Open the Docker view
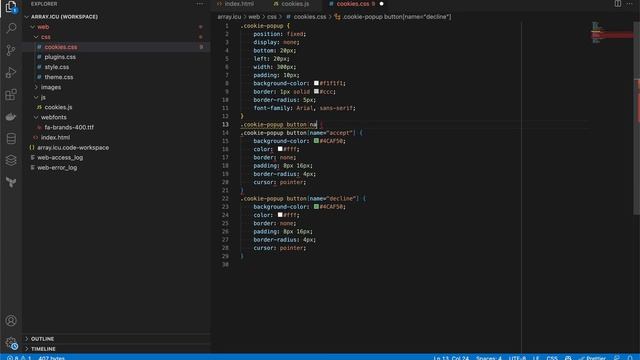Viewport: 640px width, 360px height. [x=11, y=117]
